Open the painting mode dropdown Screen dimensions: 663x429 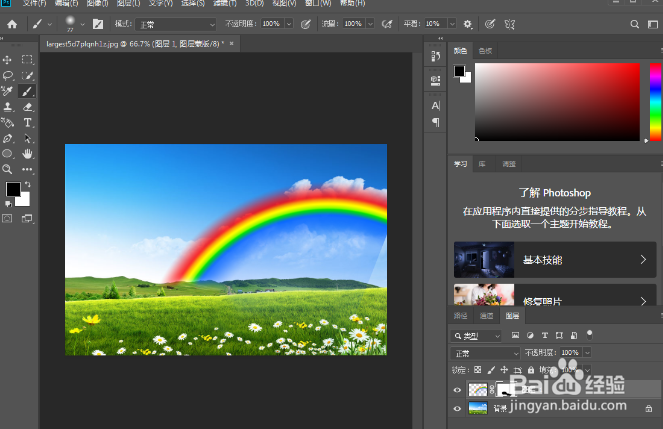pyautogui.click(x=176, y=25)
